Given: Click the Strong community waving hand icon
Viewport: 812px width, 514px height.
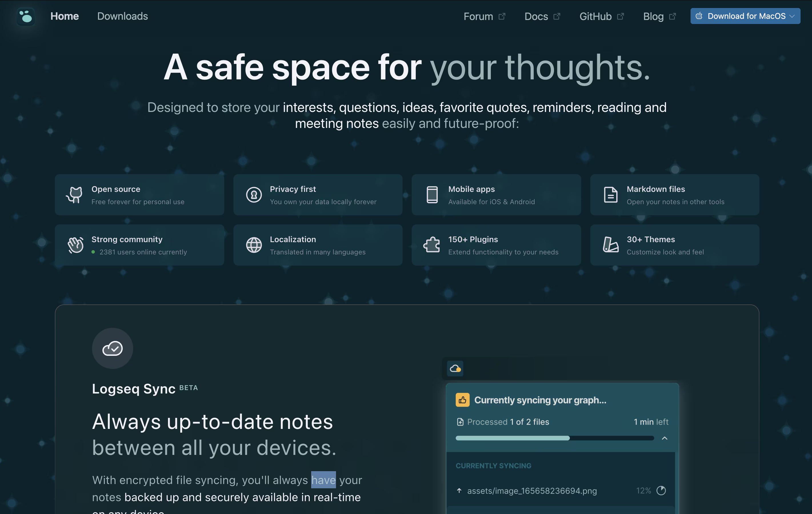Looking at the screenshot, I should click(75, 245).
